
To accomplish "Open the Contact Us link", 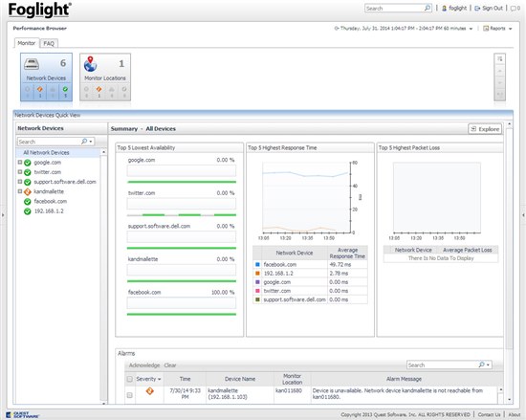I will click(x=489, y=414).
